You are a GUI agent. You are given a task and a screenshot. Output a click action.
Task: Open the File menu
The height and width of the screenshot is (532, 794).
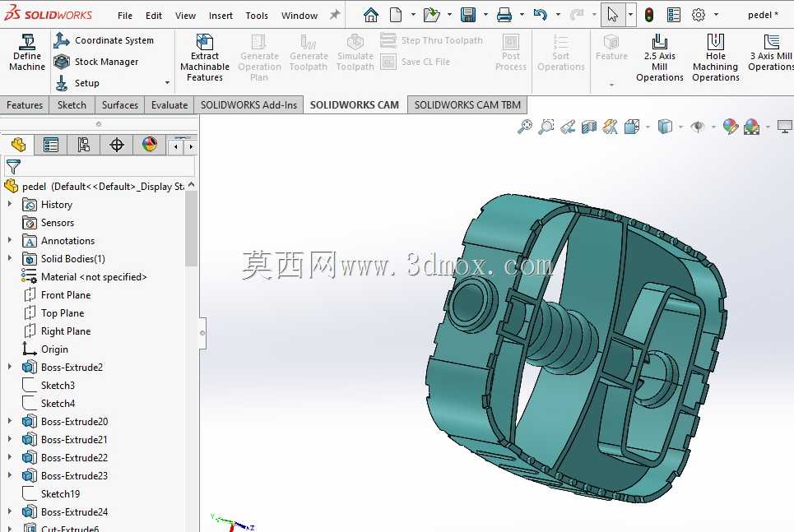tap(124, 16)
